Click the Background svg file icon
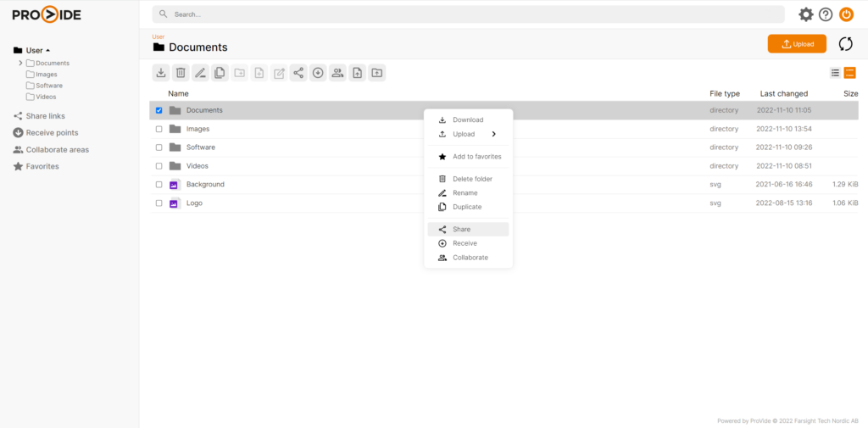The height and width of the screenshot is (428, 868). [x=175, y=185]
